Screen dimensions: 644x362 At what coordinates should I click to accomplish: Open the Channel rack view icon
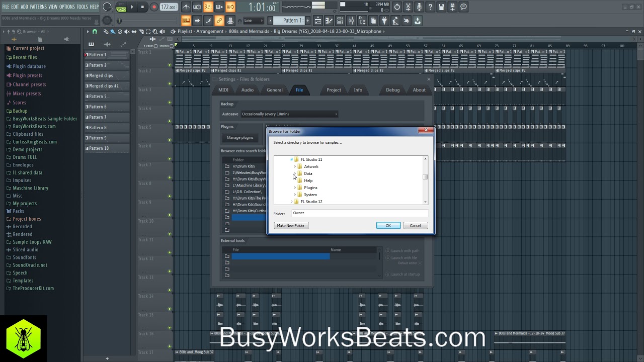coord(340,21)
